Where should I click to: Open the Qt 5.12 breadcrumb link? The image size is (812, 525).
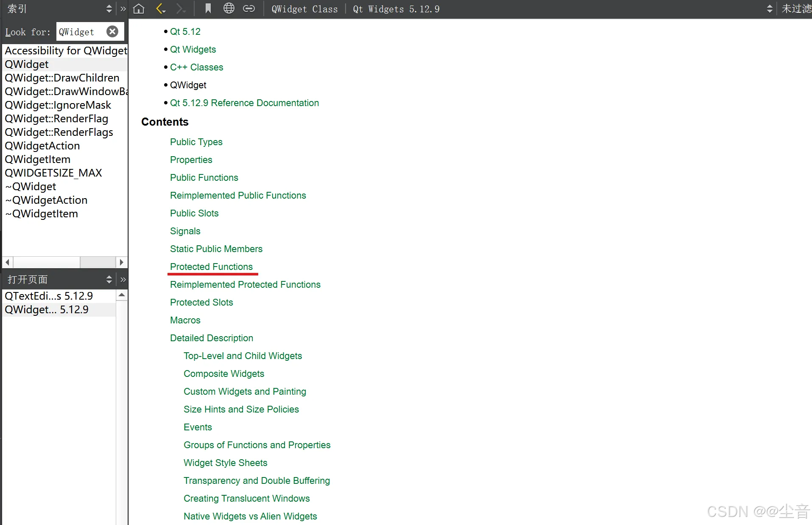[185, 31]
